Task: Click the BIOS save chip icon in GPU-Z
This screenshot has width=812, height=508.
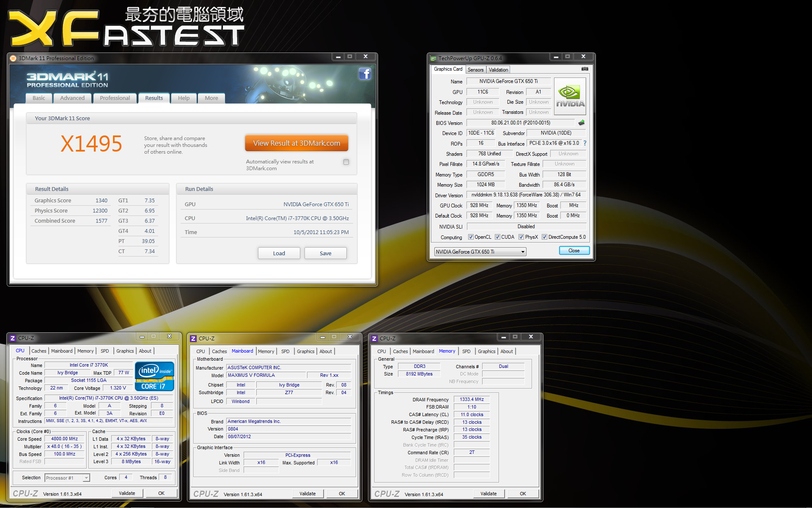Action: pos(582,123)
